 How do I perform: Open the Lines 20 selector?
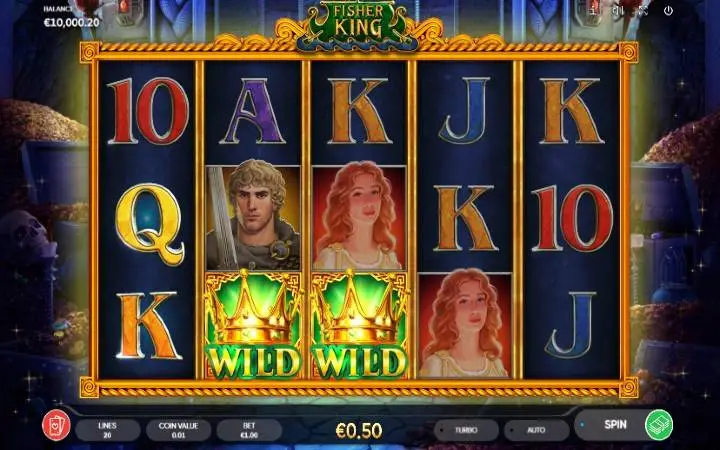point(107,430)
